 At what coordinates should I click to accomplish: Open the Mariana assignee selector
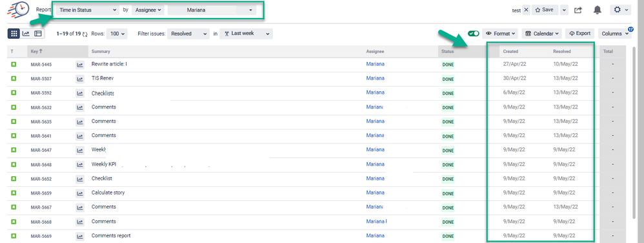(212, 10)
